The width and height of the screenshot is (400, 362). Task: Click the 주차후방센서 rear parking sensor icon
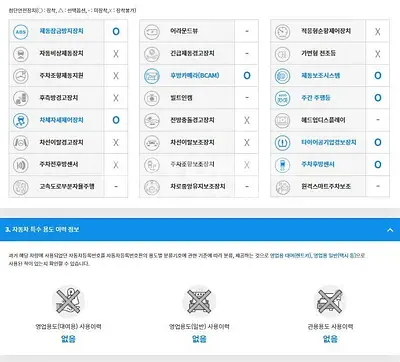point(283,165)
